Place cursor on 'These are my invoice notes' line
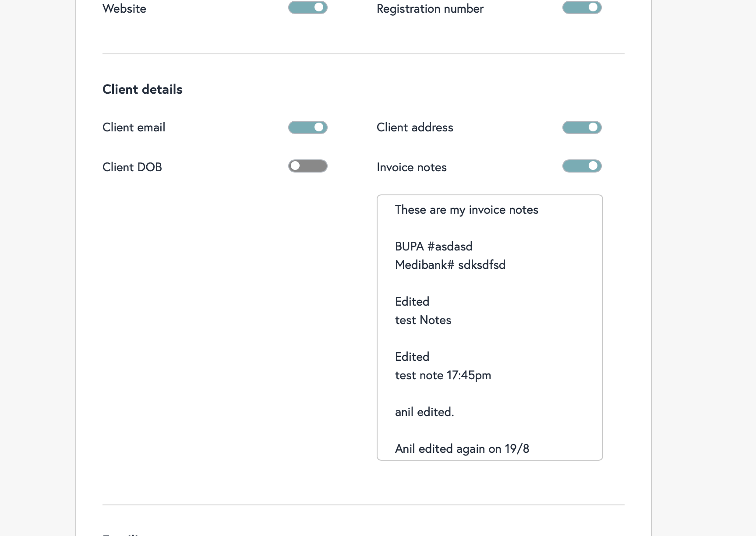This screenshot has width=756, height=536. [x=466, y=210]
